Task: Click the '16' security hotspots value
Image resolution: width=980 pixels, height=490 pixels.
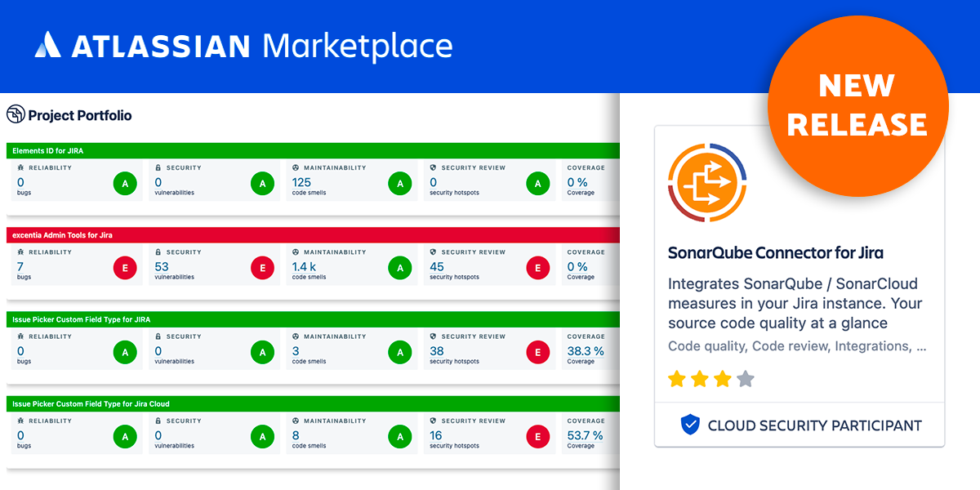Action: 436,435
